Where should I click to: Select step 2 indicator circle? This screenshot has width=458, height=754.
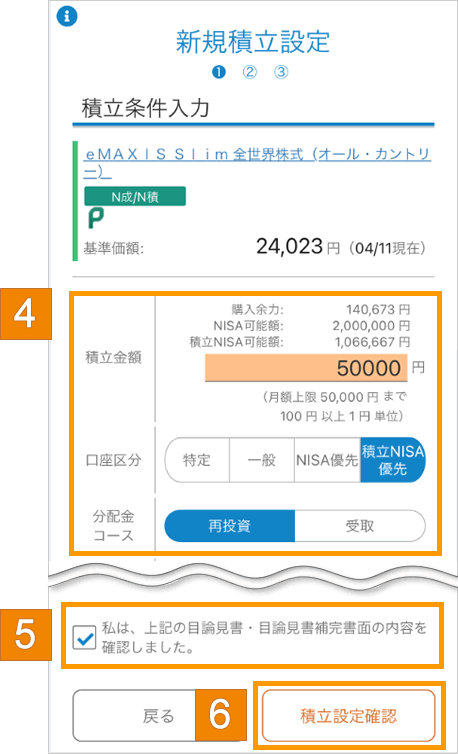[250, 72]
